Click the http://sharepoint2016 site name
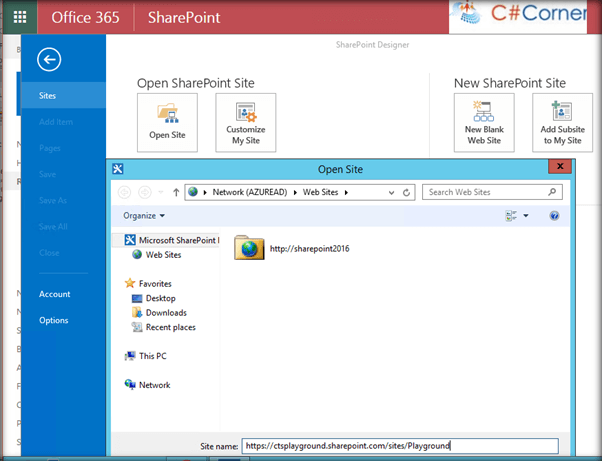Screen dimensions: 602x461 click(310, 249)
